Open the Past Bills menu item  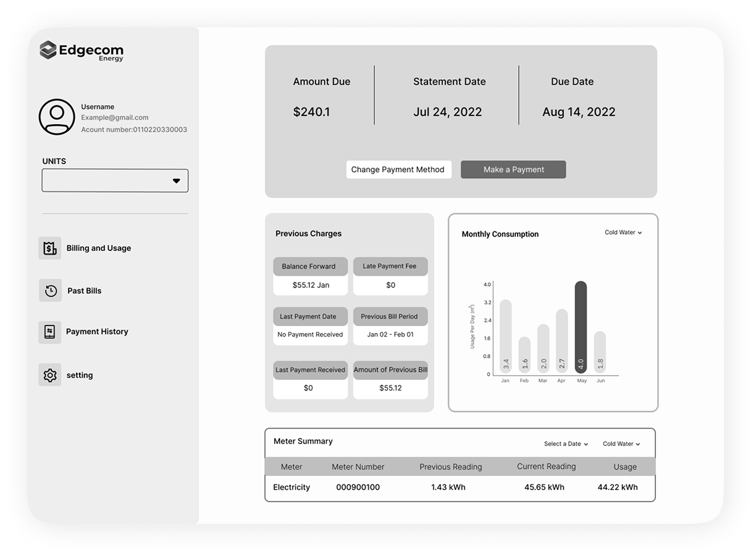(84, 291)
